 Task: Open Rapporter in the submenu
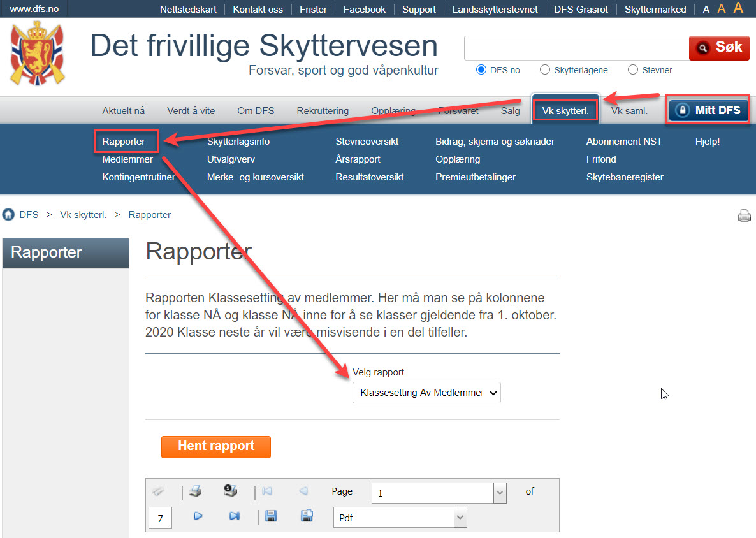124,142
